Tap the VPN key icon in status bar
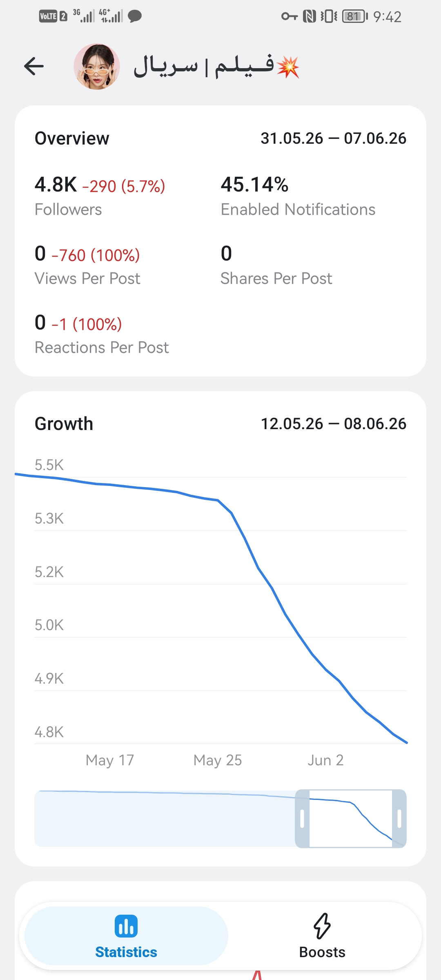441x980 pixels. coord(290,16)
